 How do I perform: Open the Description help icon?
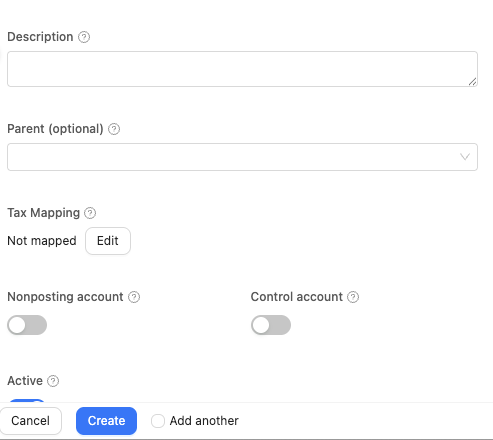pyautogui.click(x=84, y=37)
